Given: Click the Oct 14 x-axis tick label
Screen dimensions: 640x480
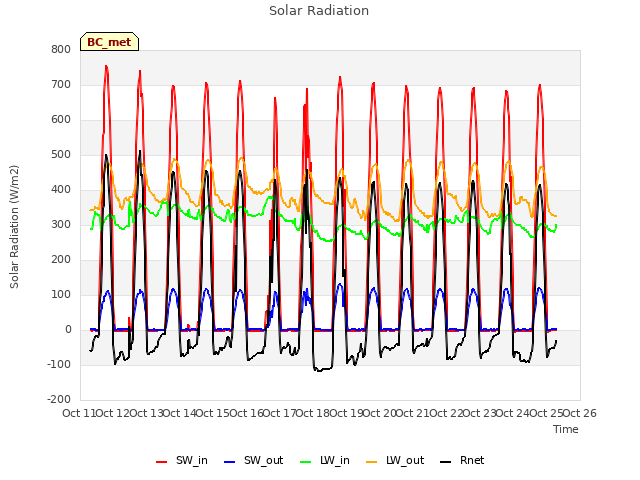Looking at the screenshot, I should (x=179, y=413).
